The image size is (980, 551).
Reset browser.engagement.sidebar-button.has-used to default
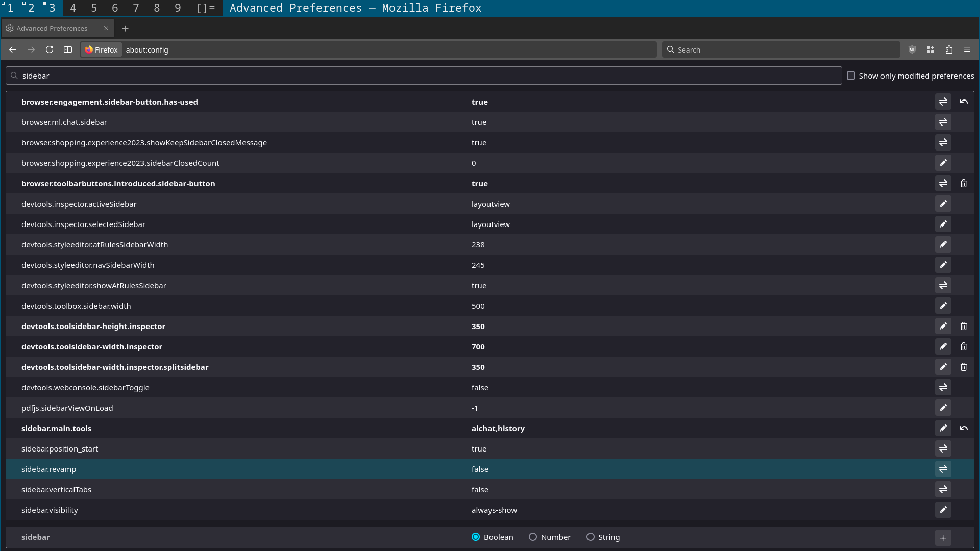(x=964, y=102)
